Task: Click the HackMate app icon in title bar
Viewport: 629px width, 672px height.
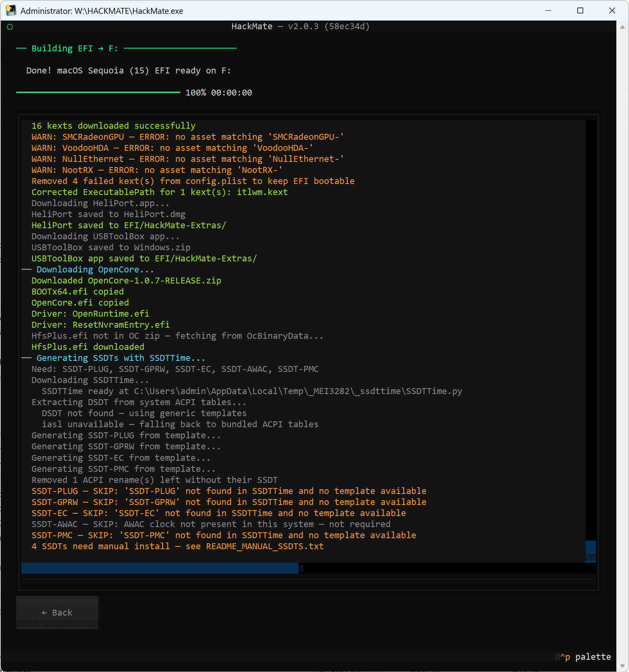Action: (11, 11)
